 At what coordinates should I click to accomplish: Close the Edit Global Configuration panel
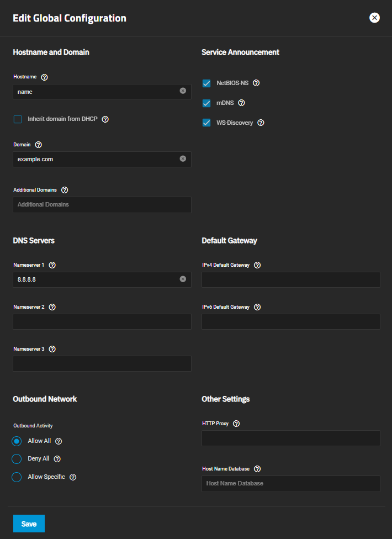(374, 18)
